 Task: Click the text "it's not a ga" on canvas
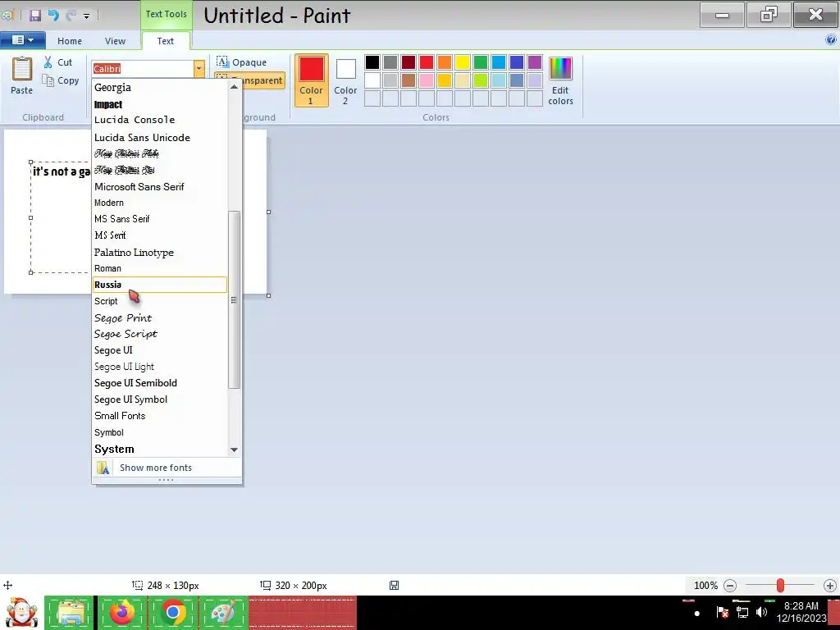[x=61, y=171]
